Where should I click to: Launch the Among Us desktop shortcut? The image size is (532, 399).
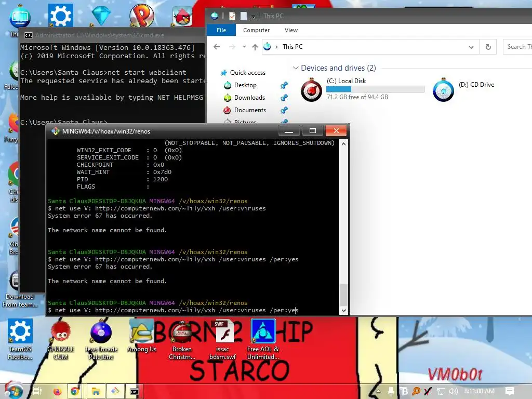tap(142, 336)
